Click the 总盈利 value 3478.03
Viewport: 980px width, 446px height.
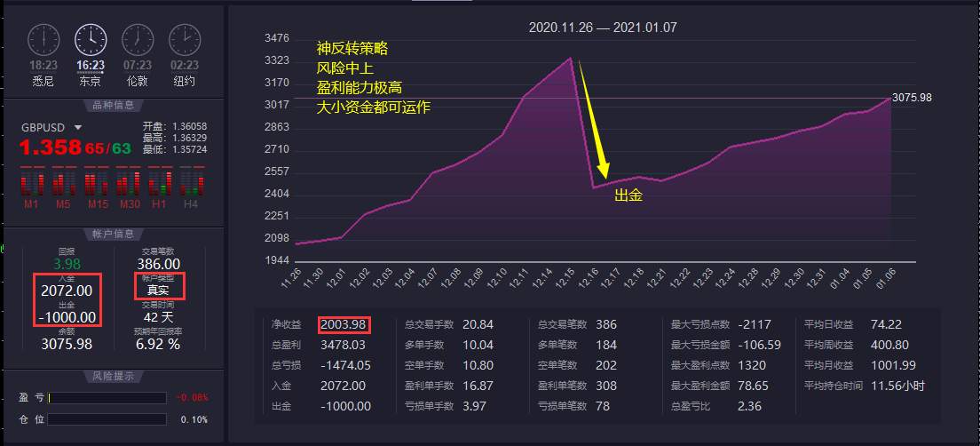pyautogui.click(x=344, y=345)
